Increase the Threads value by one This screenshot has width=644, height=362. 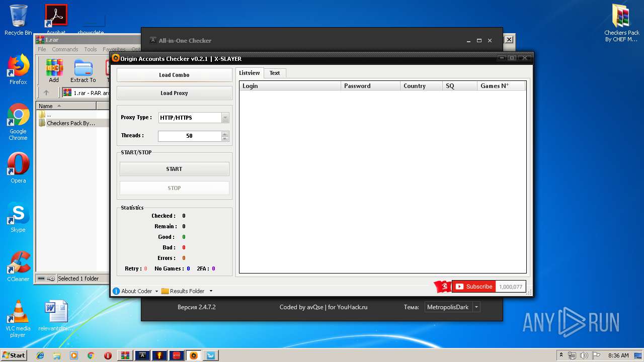[225, 134]
